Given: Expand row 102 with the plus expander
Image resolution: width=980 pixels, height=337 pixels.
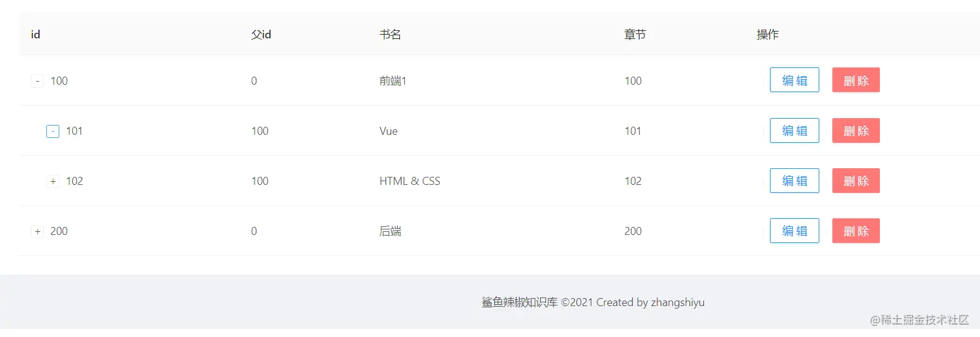Looking at the screenshot, I should 53,181.
